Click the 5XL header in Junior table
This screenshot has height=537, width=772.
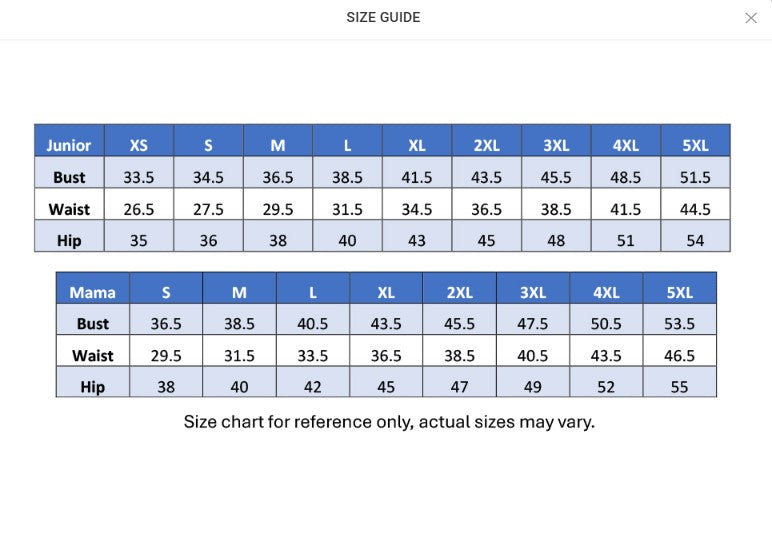695,145
